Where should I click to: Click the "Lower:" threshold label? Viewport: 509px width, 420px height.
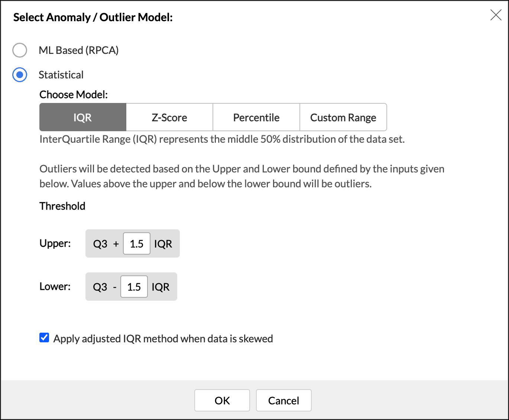pyautogui.click(x=55, y=287)
